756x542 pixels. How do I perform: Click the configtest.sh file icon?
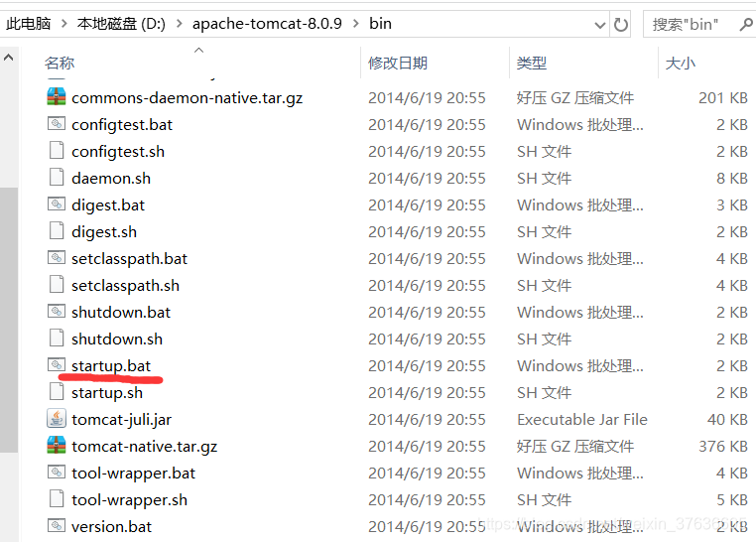coord(57,151)
